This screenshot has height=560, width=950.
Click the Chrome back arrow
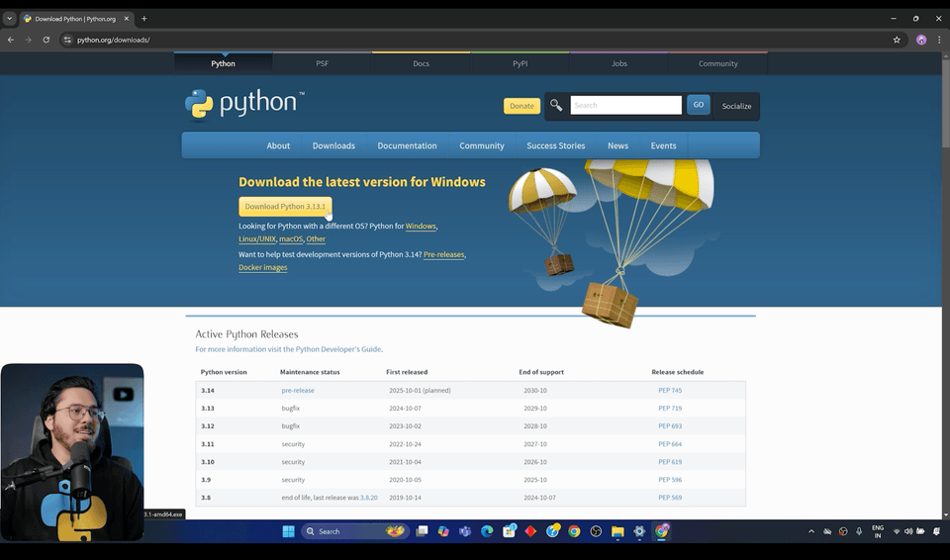pos(11,40)
